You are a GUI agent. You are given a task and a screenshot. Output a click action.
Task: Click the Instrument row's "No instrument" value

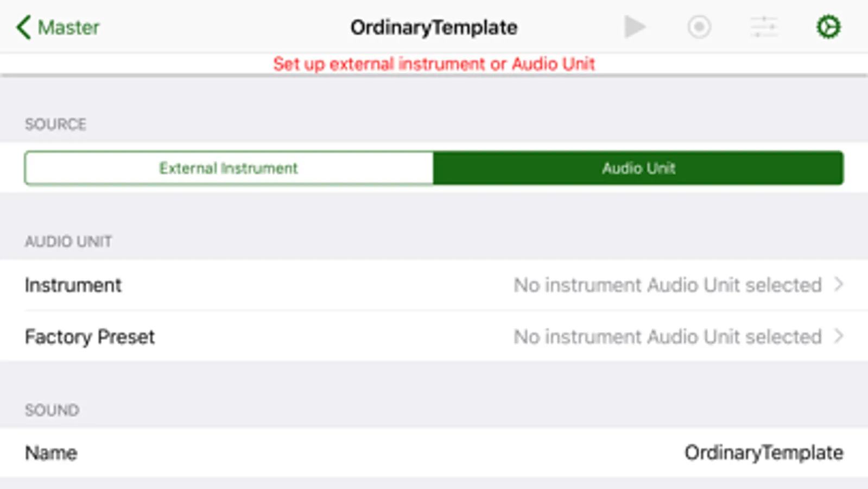tap(668, 285)
